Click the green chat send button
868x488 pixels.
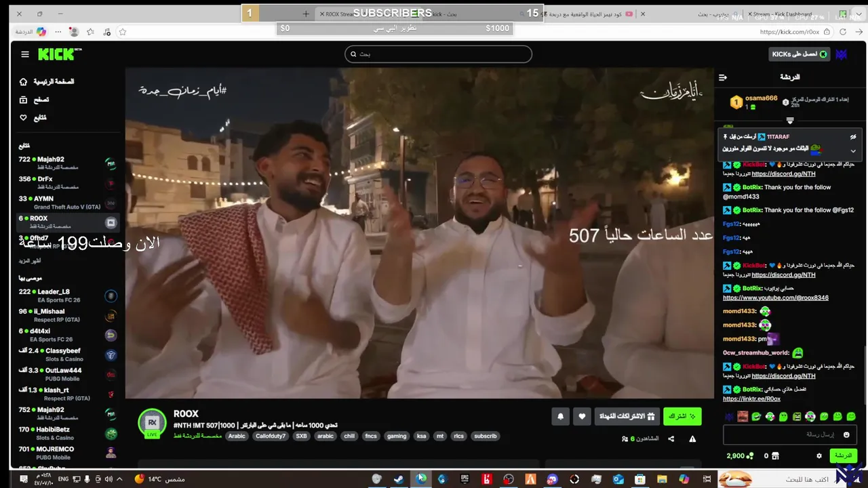(843, 456)
